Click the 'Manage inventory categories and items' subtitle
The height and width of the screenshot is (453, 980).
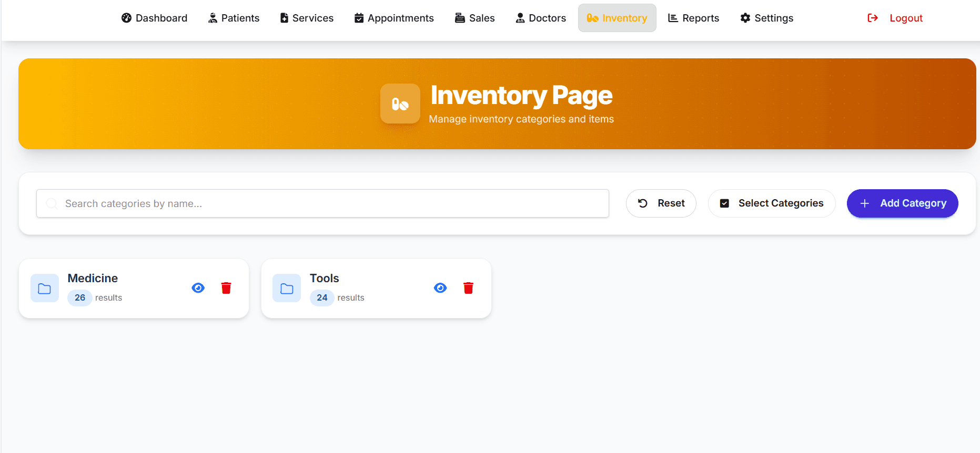(521, 119)
